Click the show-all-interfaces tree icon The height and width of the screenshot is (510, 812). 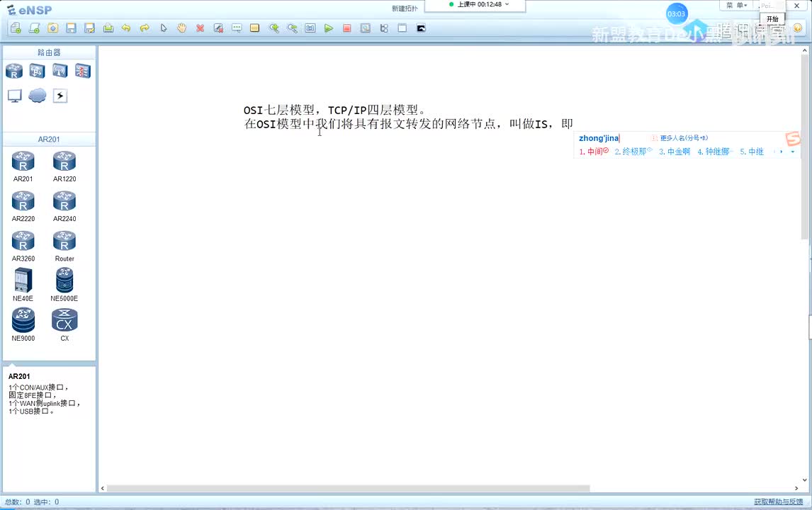pos(384,28)
